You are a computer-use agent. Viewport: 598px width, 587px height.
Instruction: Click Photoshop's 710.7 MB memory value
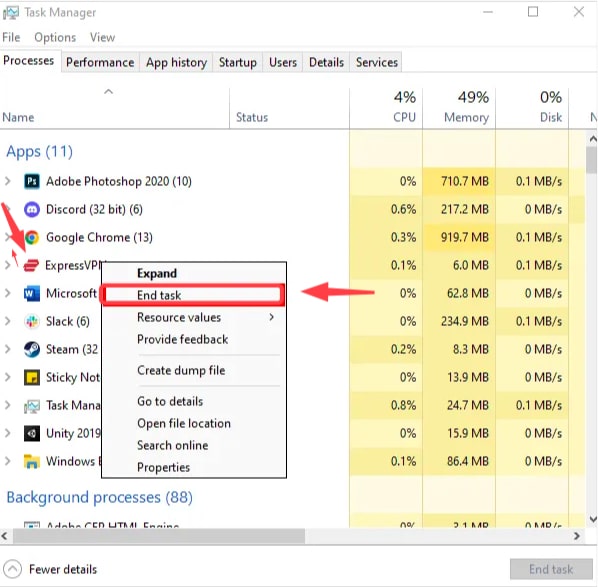click(465, 182)
